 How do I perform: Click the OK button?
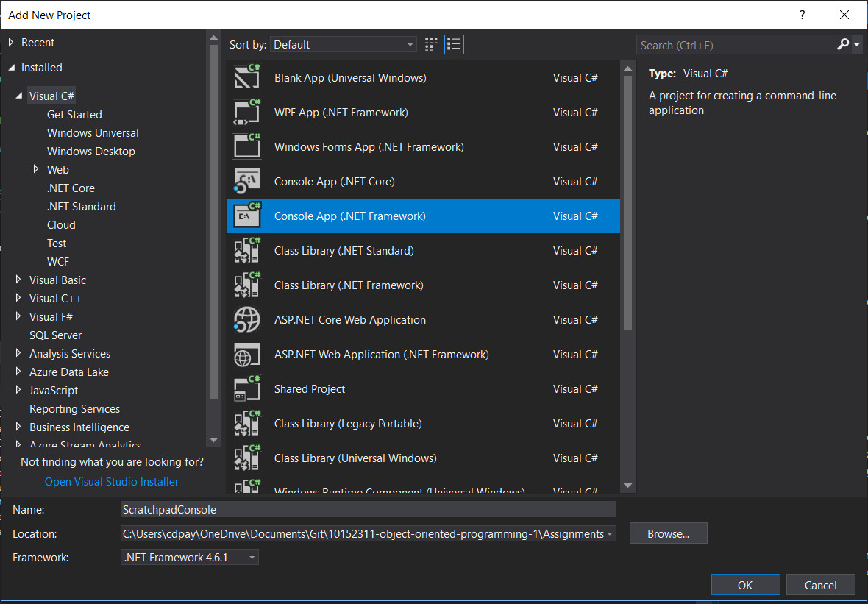click(745, 585)
